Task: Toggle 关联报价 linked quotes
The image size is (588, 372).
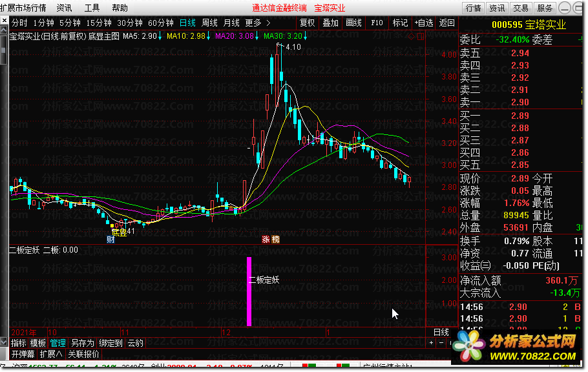Action: (83, 354)
